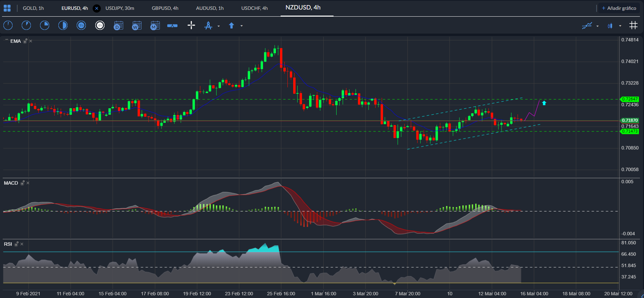Toggle the chart grid lines icon
The height and width of the screenshot is (298, 644).
tap(633, 25)
